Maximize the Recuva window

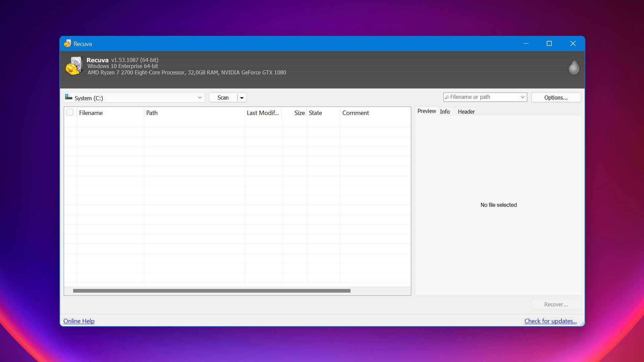[x=549, y=44]
